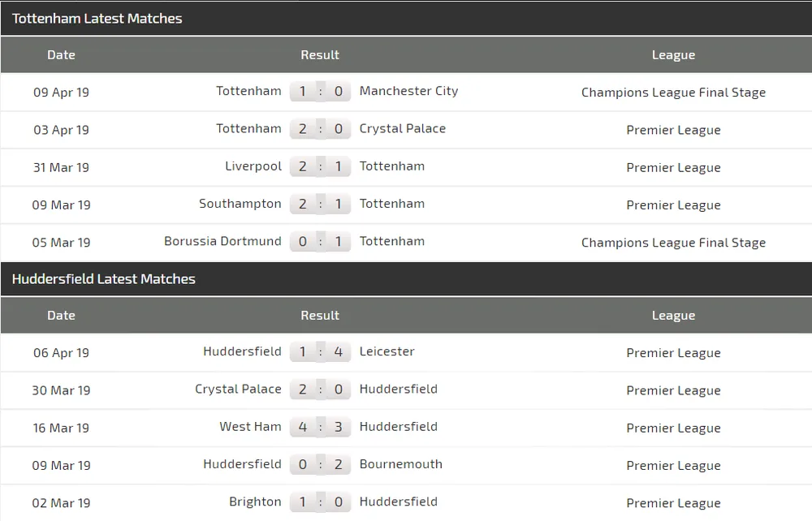Open Crystal Palace in the 30 Mar row

point(238,390)
